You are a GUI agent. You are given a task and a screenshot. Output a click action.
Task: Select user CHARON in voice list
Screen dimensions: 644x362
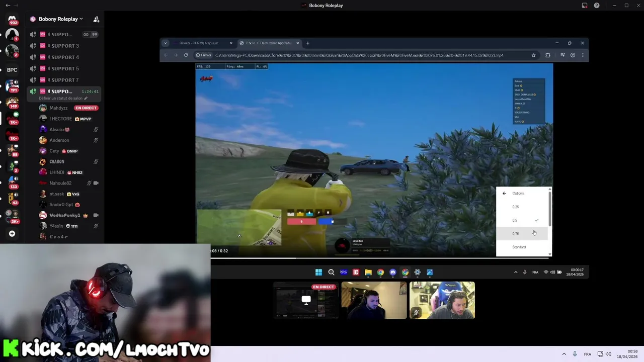[69, 162]
